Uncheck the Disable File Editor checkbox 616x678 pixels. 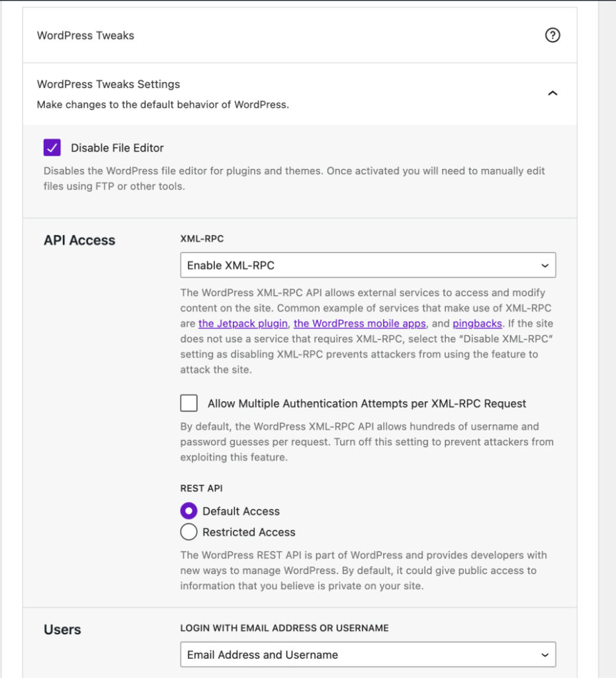click(52, 148)
